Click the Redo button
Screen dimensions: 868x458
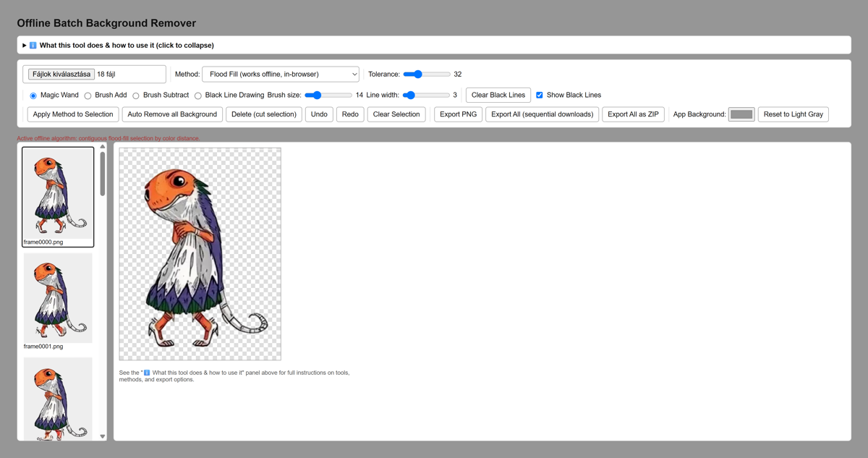(350, 114)
